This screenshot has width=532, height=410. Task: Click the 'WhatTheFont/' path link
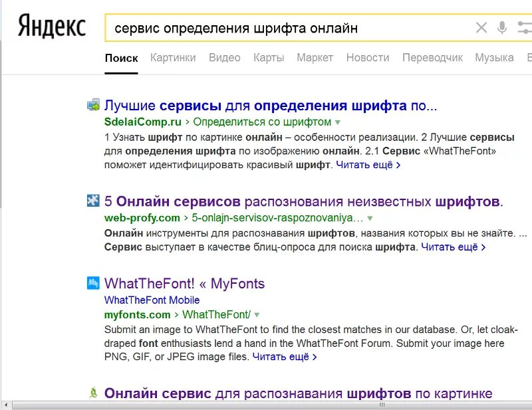click(x=217, y=314)
